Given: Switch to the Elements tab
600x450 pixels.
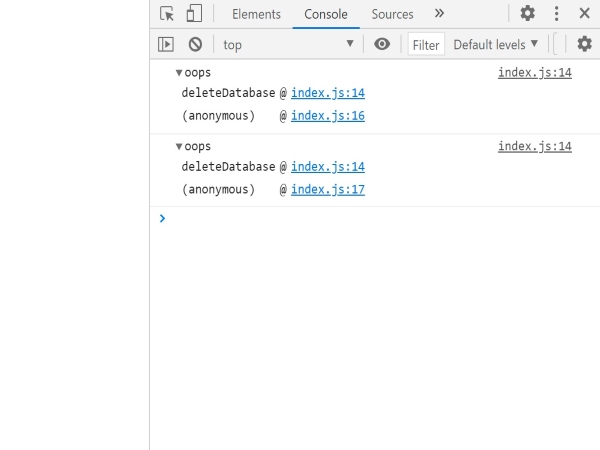Looking at the screenshot, I should (x=256, y=14).
